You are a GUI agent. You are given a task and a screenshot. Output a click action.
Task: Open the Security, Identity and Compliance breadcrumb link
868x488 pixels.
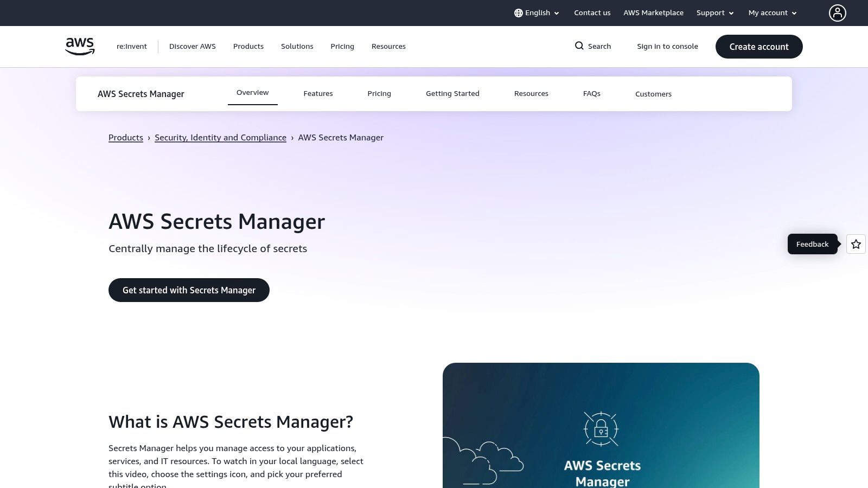click(220, 137)
